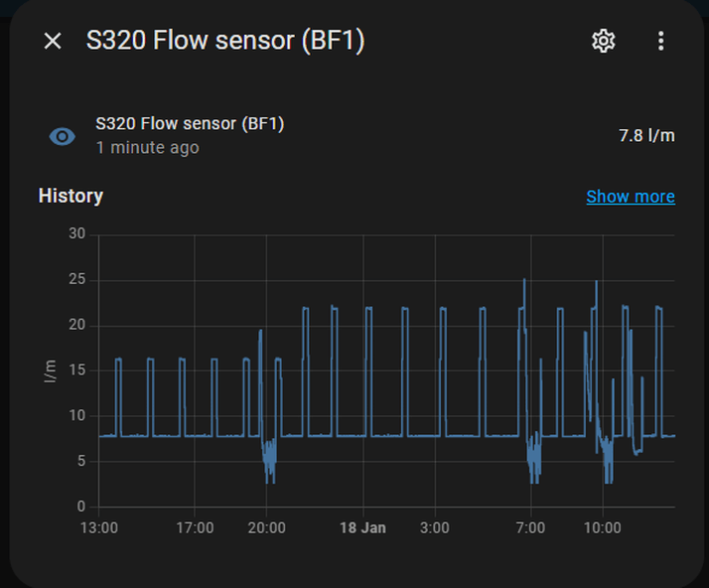This screenshot has height=588, width=709.
Task: Click the rotated l/m unit axis label
Action: click(x=50, y=371)
